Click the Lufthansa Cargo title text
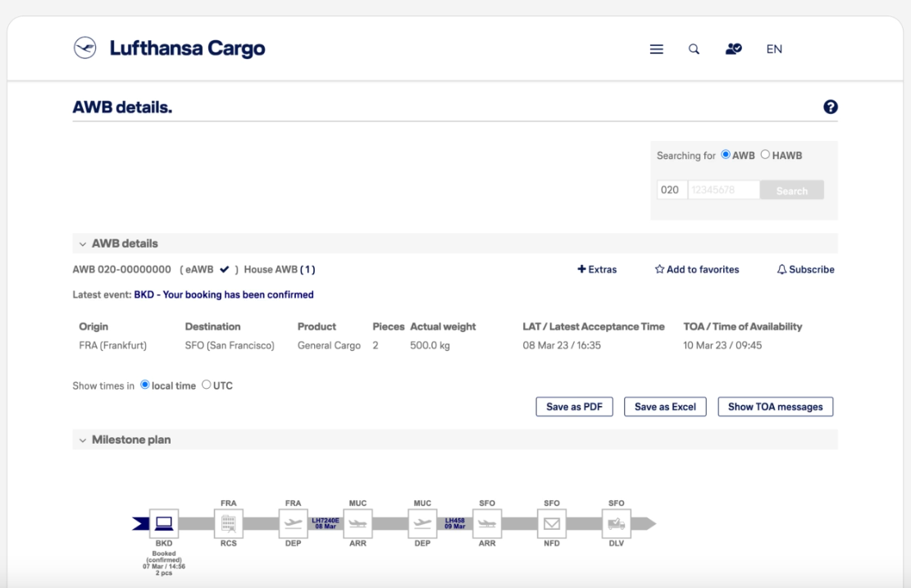The width and height of the screenshot is (911, 588). (187, 48)
